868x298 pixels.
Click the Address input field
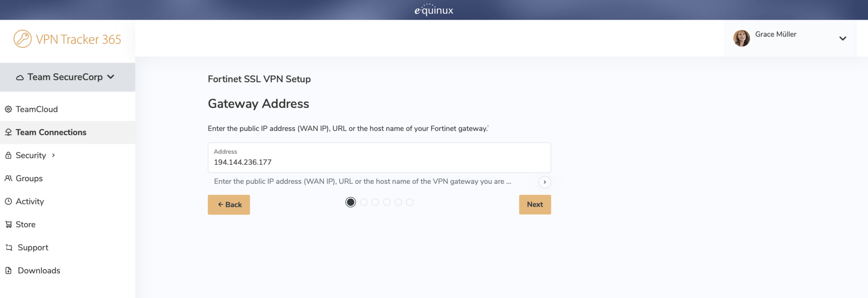pyautogui.click(x=379, y=162)
